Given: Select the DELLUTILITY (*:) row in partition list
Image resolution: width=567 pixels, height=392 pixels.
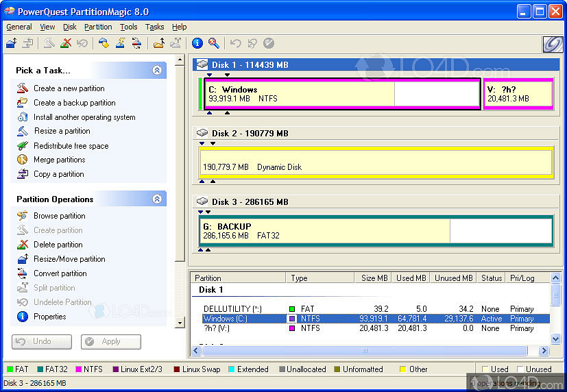Looking at the screenshot, I should pos(375,309).
